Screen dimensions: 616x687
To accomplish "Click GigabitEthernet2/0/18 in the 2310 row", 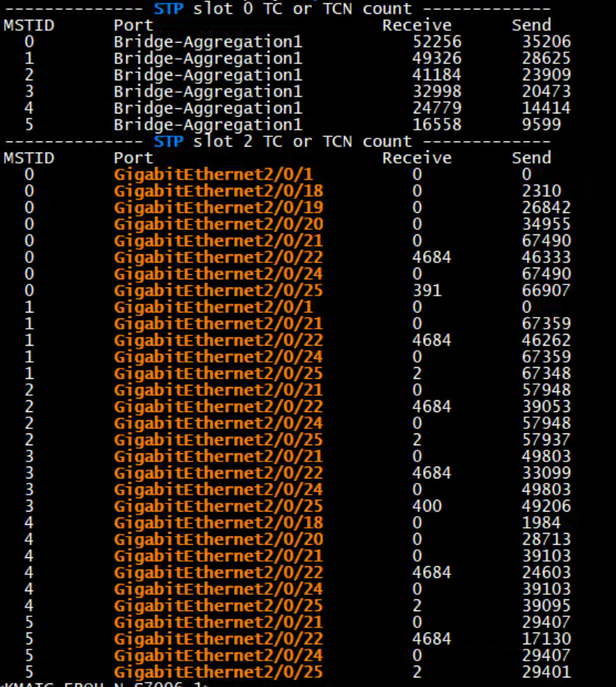I will [x=219, y=191].
